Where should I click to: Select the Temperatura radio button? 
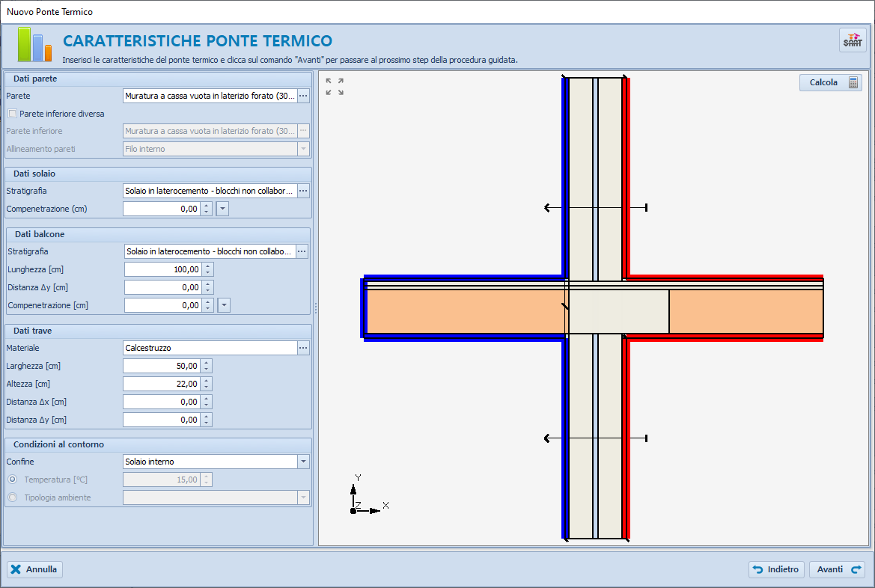click(x=12, y=480)
